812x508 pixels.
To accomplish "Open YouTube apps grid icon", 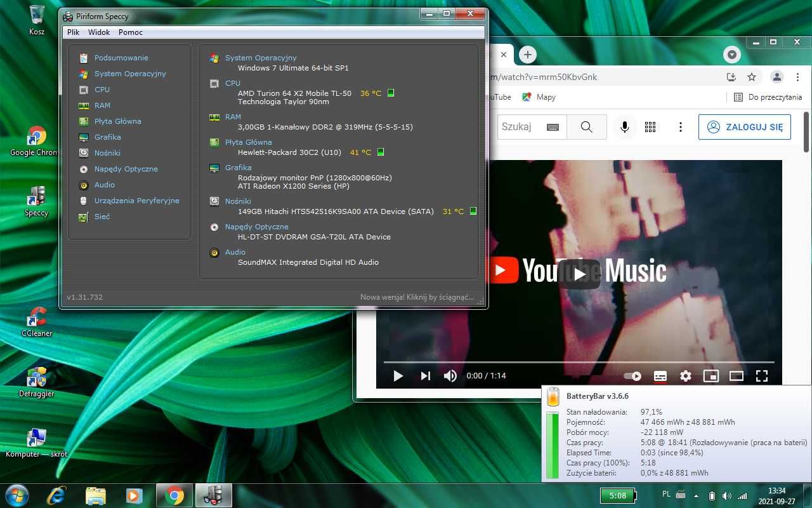I will point(650,127).
